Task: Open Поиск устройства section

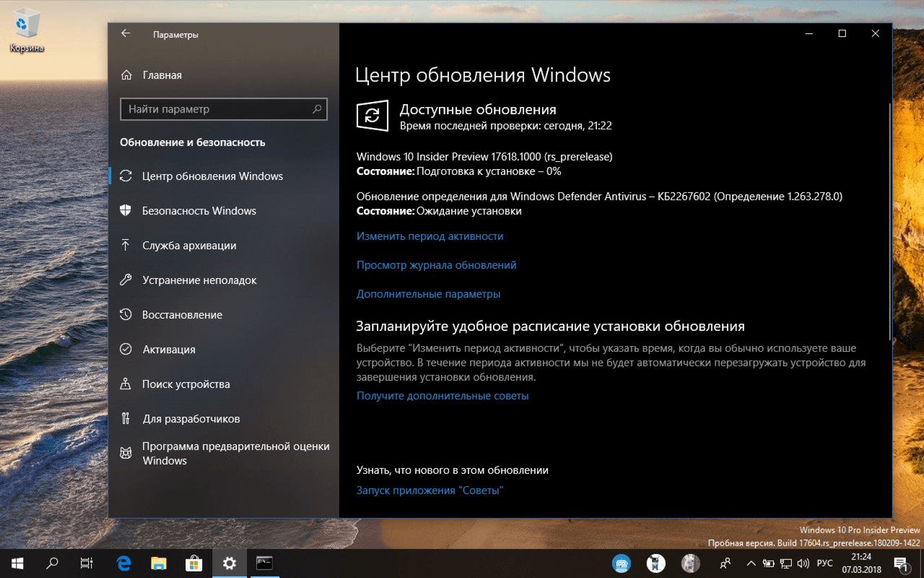Action: point(224,384)
